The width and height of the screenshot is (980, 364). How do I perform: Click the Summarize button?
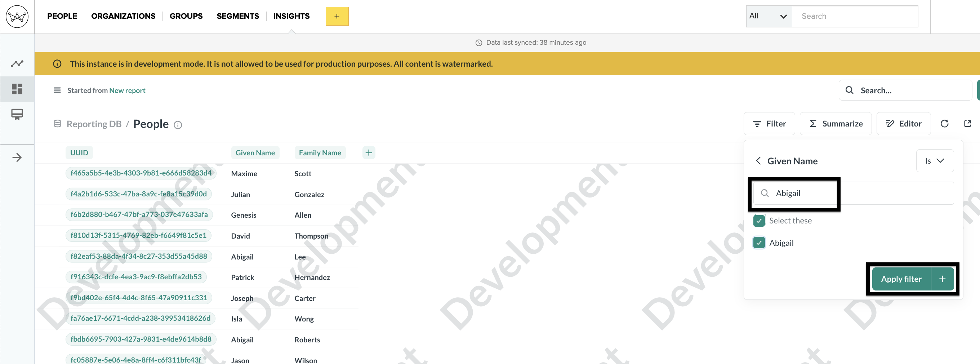836,124
